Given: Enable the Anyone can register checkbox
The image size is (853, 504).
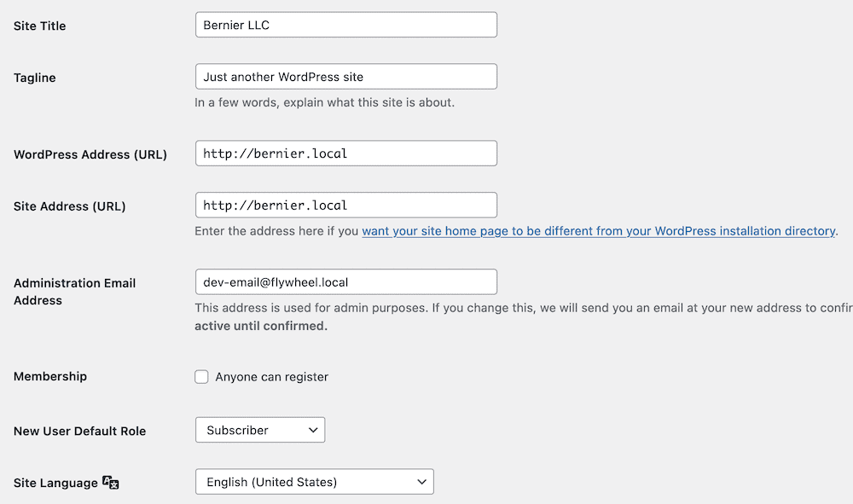Looking at the screenshot, I should pos(201,377).
